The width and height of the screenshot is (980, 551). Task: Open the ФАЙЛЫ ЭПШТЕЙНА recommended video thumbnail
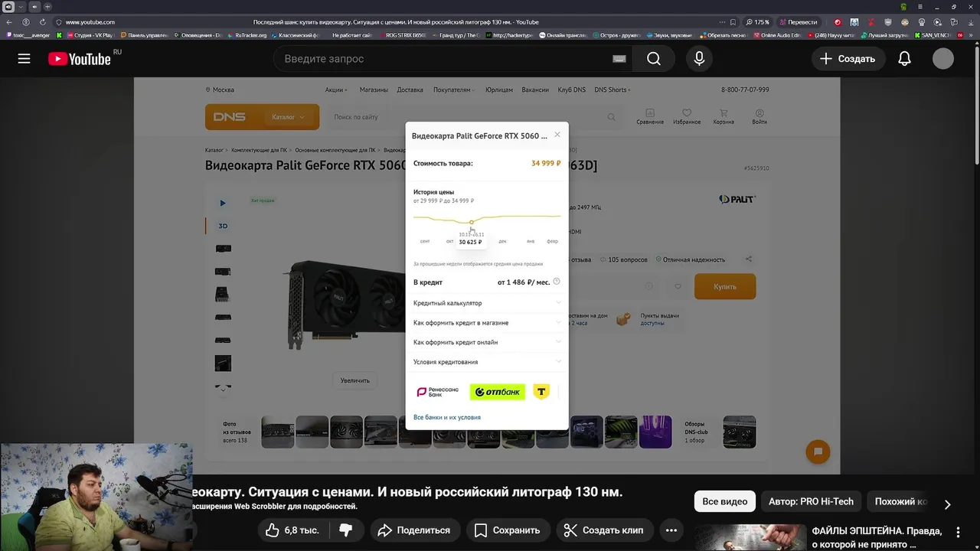(x=750, y=537)
